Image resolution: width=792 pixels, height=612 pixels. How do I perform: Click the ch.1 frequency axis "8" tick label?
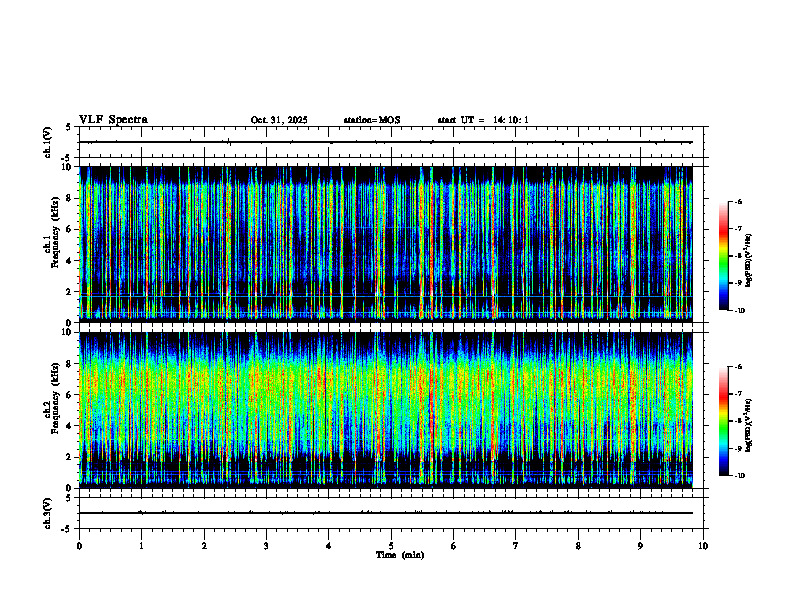coord(70,198)
